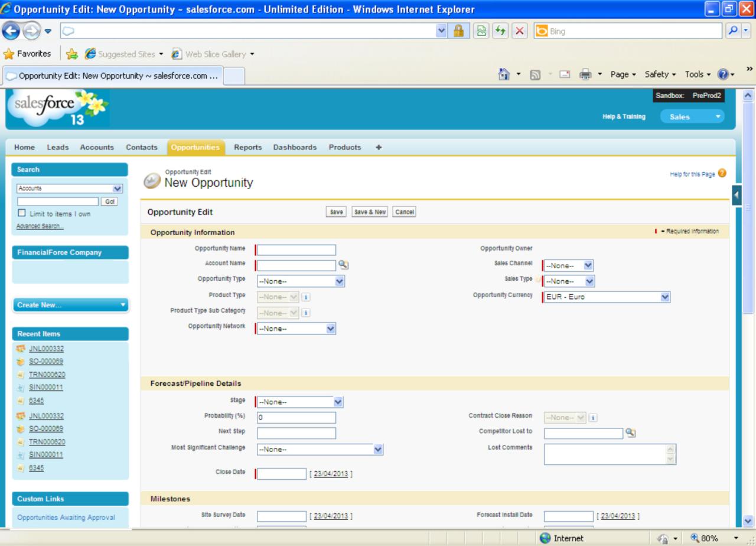Click the Save & New button

pos(370,212)
